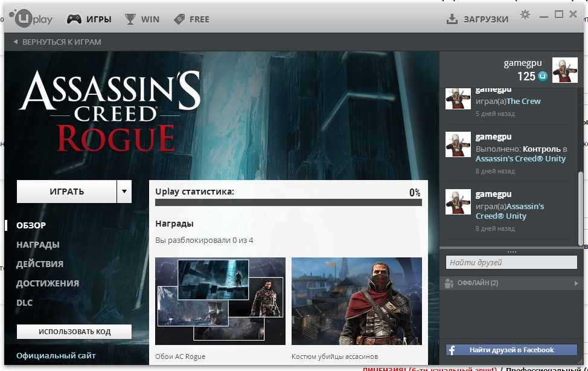Open settings gear icon

point(525,15)
